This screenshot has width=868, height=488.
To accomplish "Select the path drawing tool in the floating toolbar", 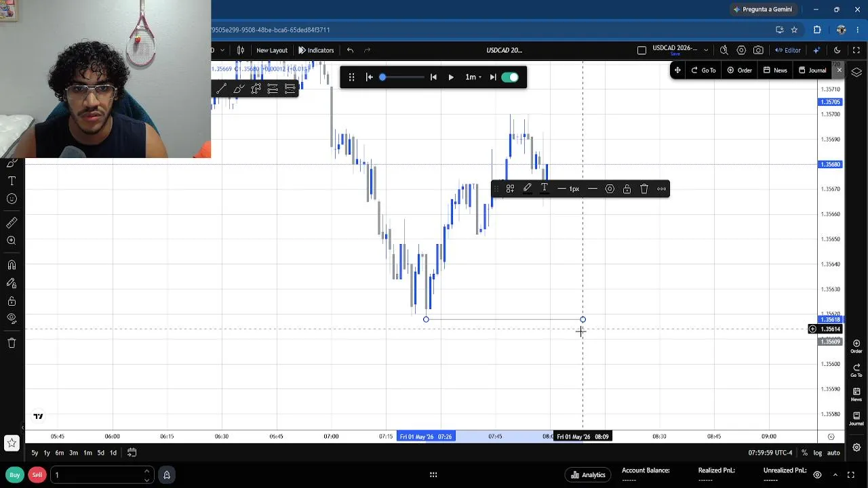I will click(256, 89).
